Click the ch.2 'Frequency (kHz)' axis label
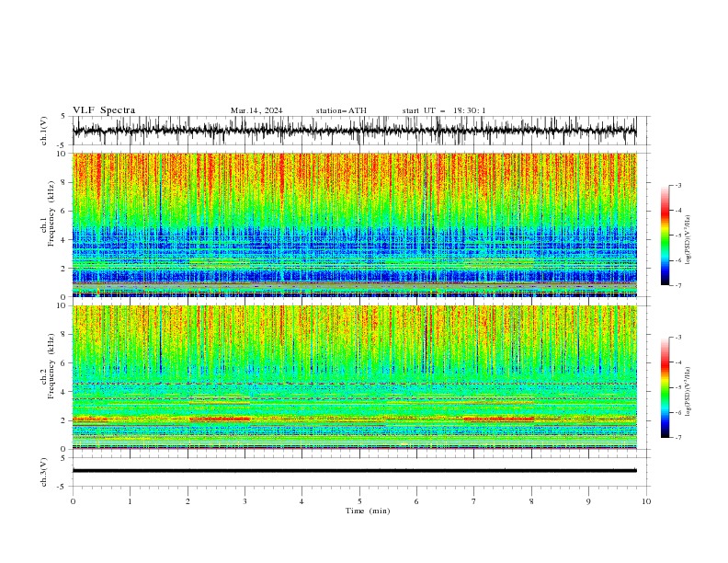Image resolution: width=728 pixels, height=563 pixels. pyautogui.click(x=51, y=365)
